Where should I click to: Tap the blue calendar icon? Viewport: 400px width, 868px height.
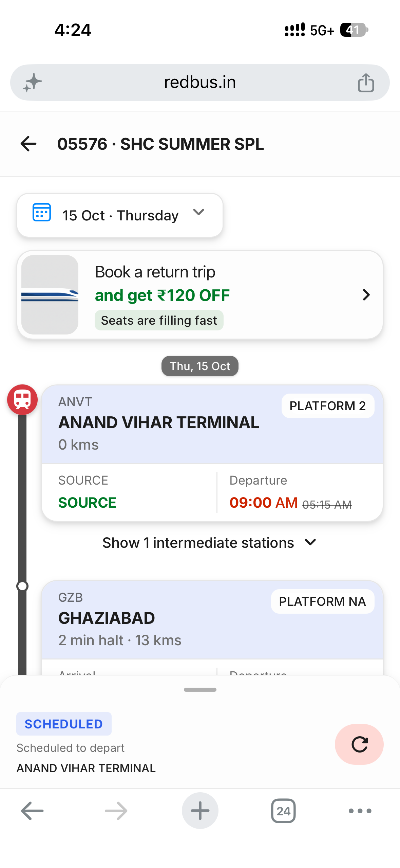pos(42,212)
